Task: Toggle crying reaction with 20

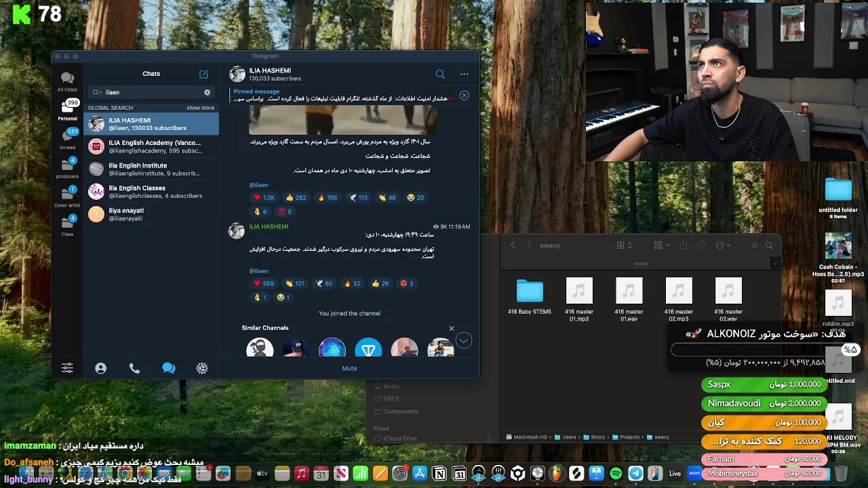Action: 415,197
